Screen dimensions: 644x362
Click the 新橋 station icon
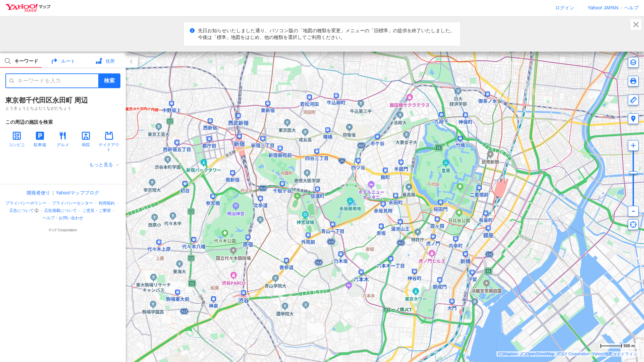(x=465, y=254)
